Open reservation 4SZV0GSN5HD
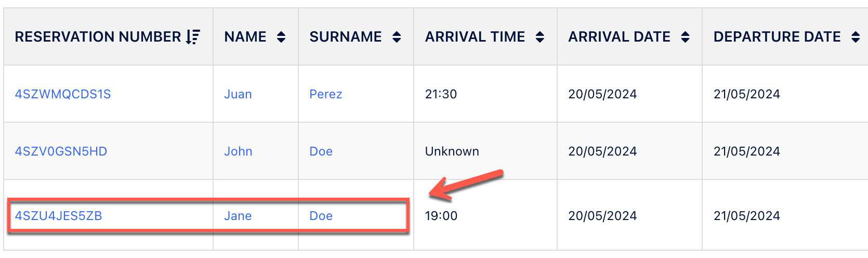This screenshot has height=258, width=868. (x=61, y=151)
